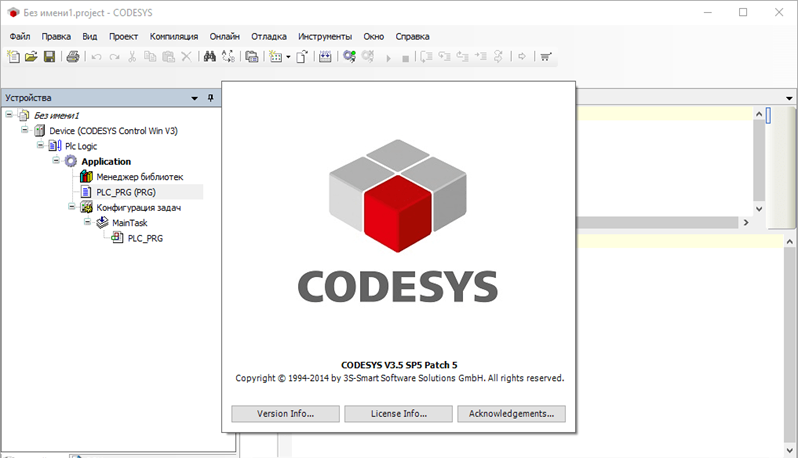Click the Stop square icon

(406, 59)
